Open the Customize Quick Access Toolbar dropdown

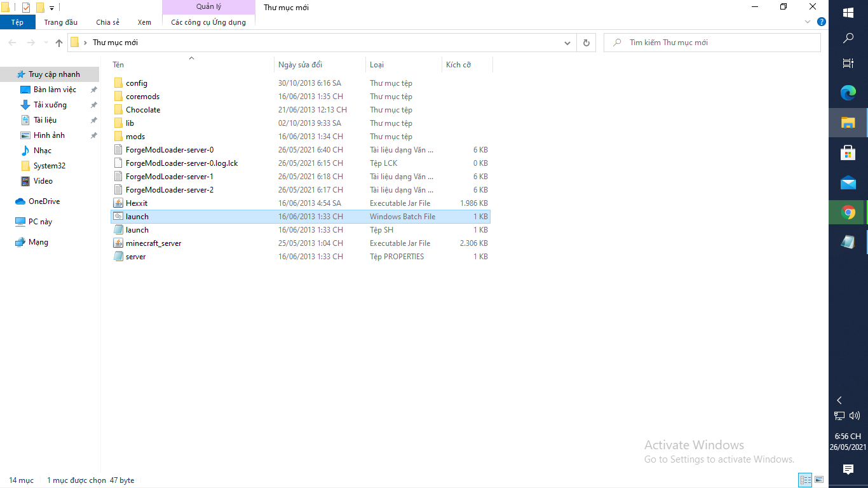click(x=51, y=8)
